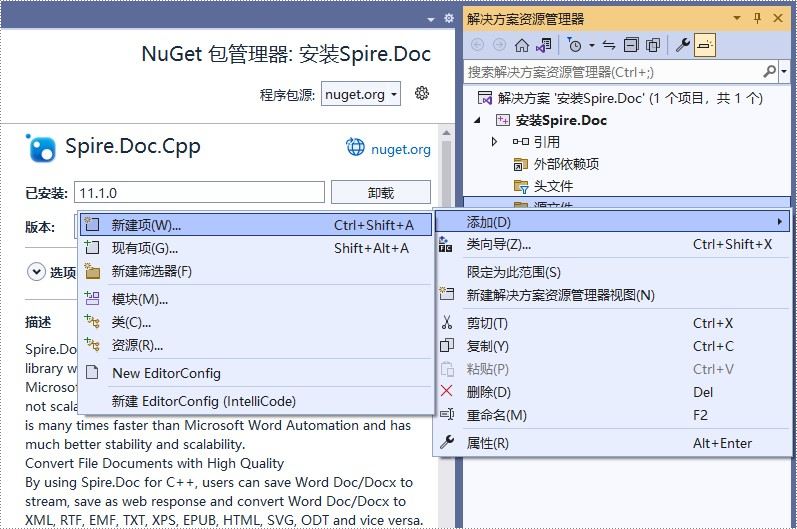Select the 引用 tree item
The width and height of the screenshot is (797, 529).
(x=536, y=142)
